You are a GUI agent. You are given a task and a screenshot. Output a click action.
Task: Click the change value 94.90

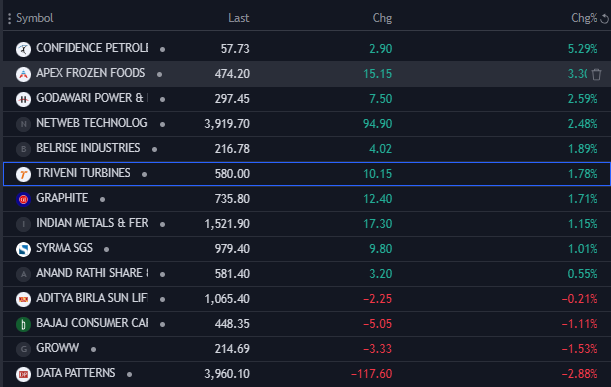point(378,124)
